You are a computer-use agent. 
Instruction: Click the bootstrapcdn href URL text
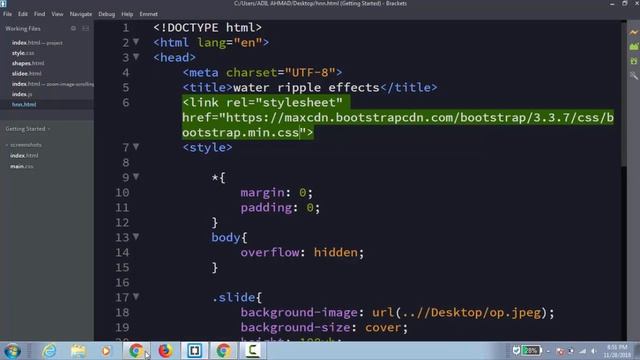click(398, 125)
